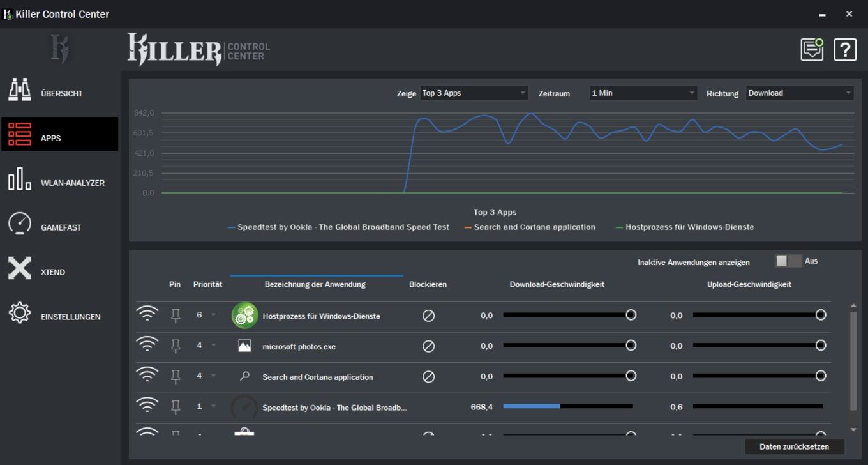Screen dimensions: 868x465
Task: Sort by Blockieren column header
Action: point(428,284)
